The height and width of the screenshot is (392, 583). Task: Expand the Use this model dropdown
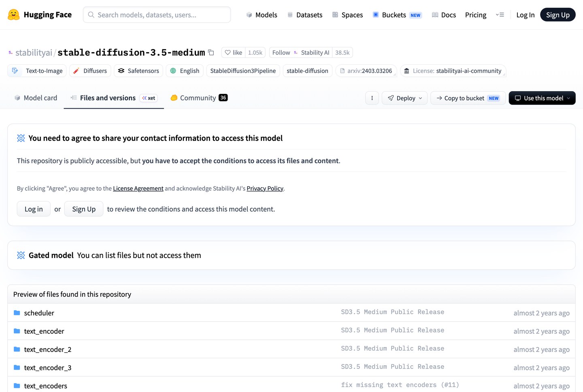(x=542, y=98)
